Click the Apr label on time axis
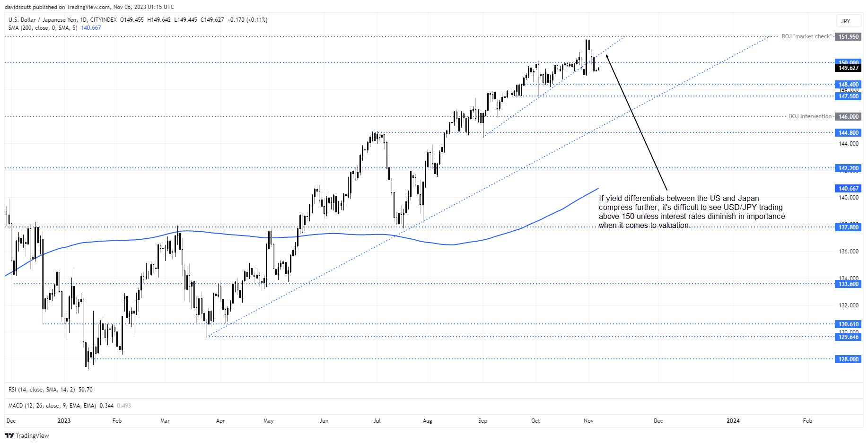868x444 pixels. click(x=220, y=421)
